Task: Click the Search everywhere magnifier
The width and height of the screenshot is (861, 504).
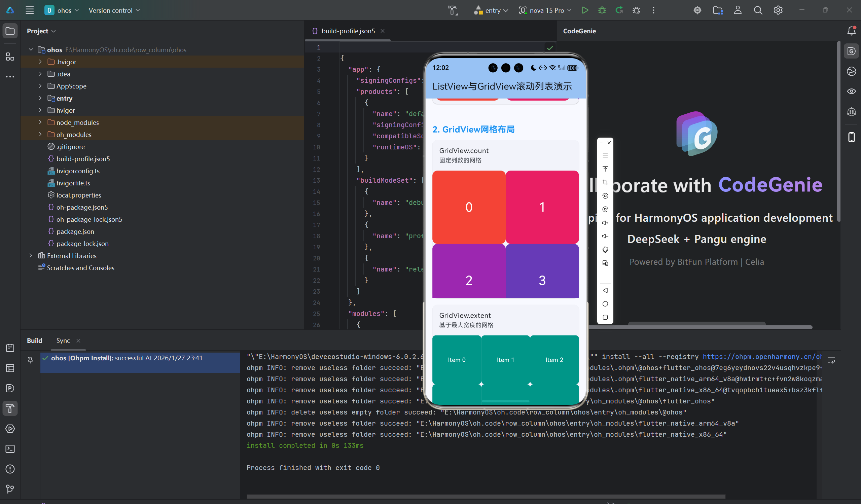Action: point(758,10)
